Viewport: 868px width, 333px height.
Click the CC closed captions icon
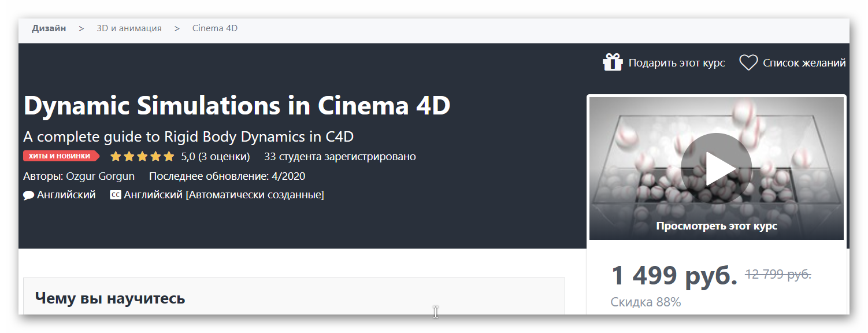click(x=114, y=194)
